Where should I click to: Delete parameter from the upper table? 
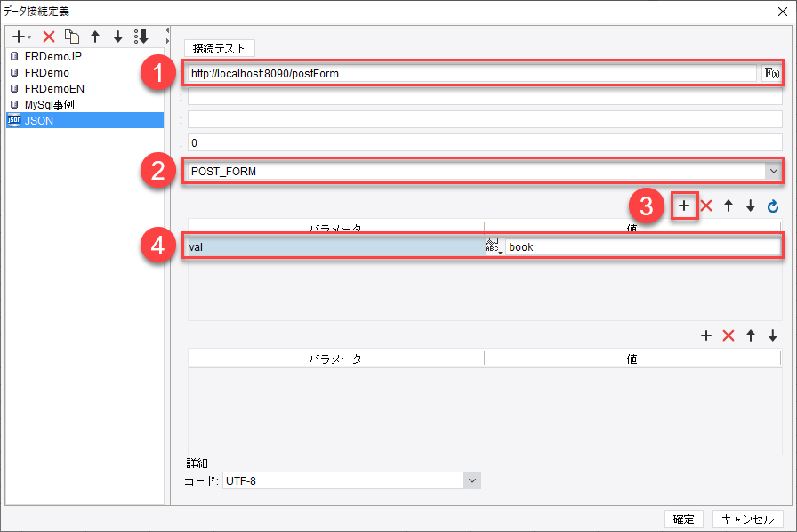coord(706,206)
